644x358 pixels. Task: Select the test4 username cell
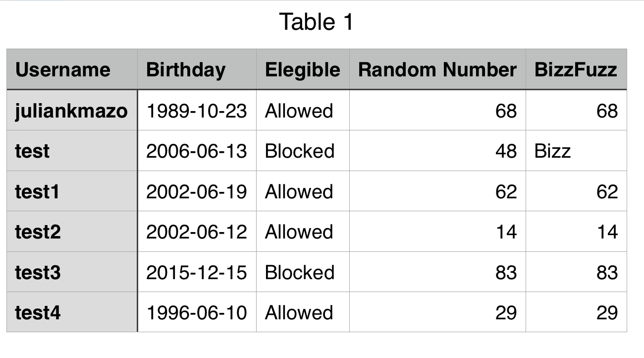tap(72, 312)
